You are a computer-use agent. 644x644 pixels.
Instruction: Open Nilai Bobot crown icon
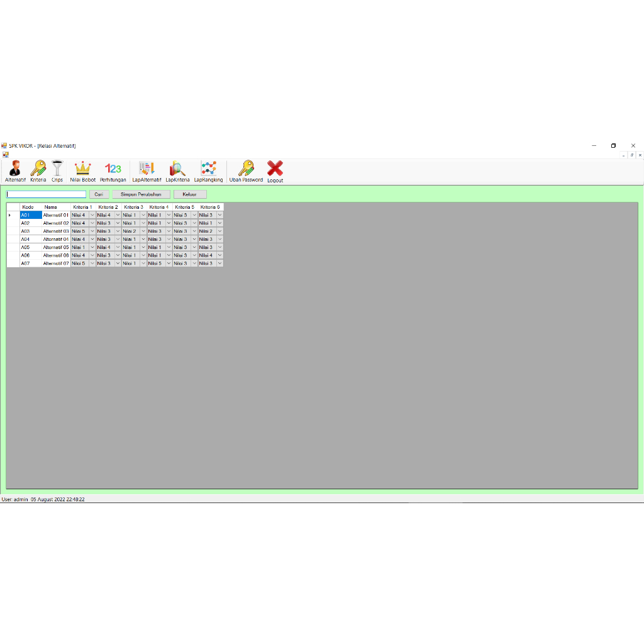click(82, 171)
